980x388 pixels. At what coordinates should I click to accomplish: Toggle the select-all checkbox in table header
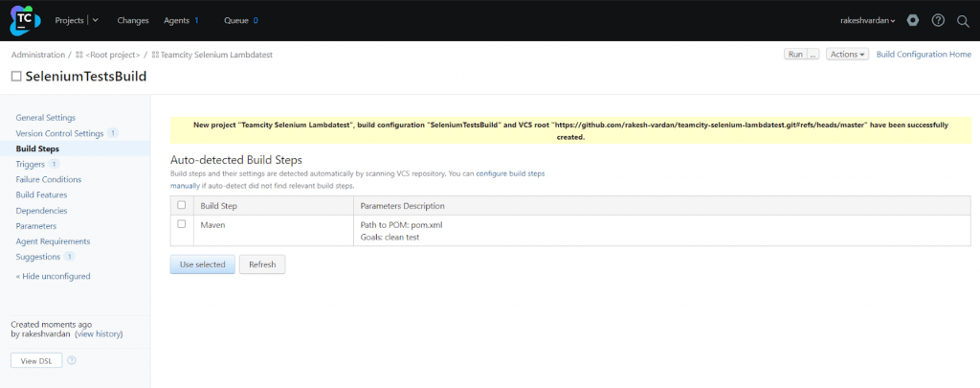[182, 205]
